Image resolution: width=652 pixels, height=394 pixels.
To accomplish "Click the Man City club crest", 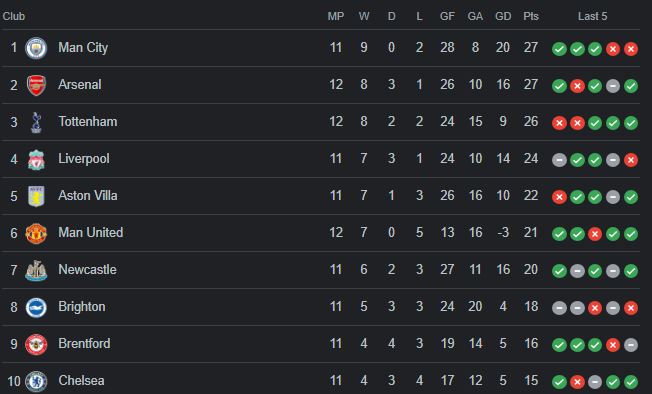I will pyautogui.click(x=36, y=48).
